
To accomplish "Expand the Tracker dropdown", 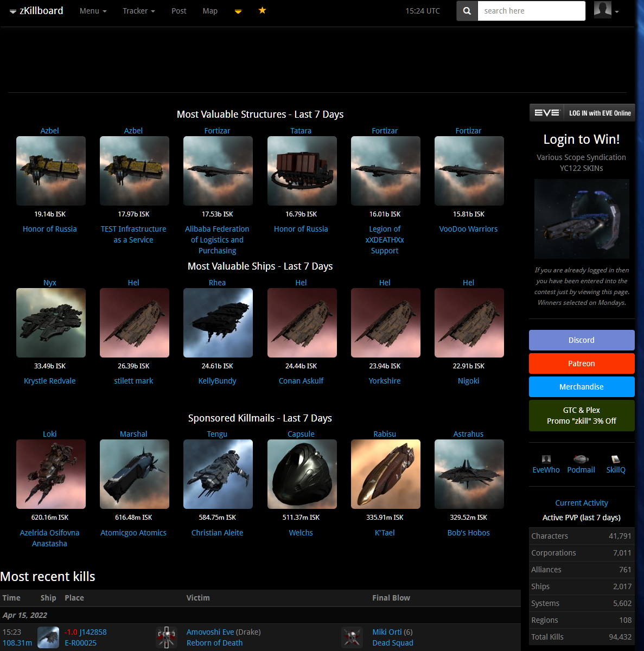I will (x=138, y=11).
